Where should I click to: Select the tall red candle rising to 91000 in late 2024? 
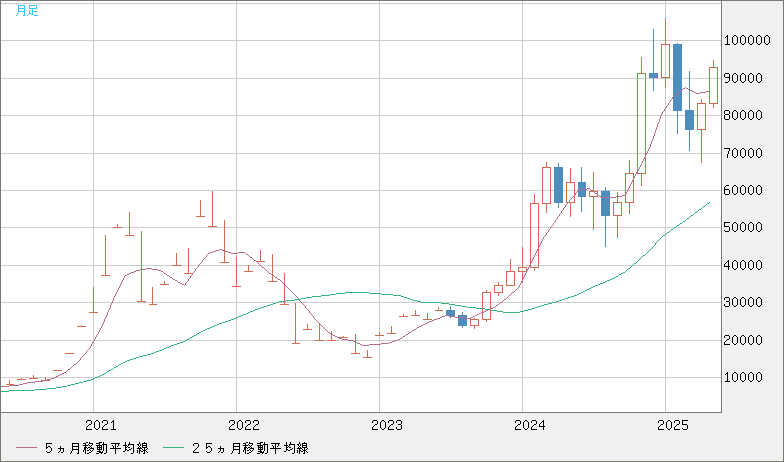pyautogui.click(x=642, y=123)
